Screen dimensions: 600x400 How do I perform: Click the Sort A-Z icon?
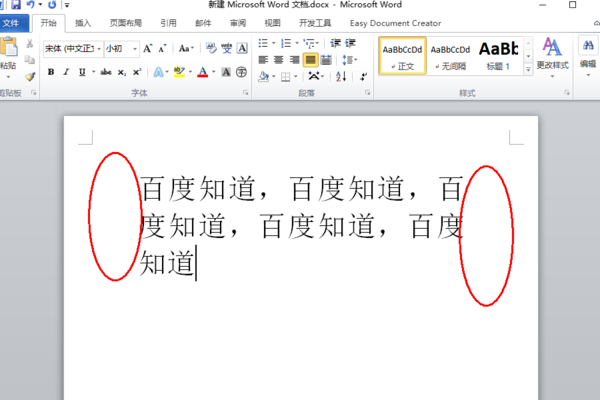pyautogui.click(x=341, y=76)
